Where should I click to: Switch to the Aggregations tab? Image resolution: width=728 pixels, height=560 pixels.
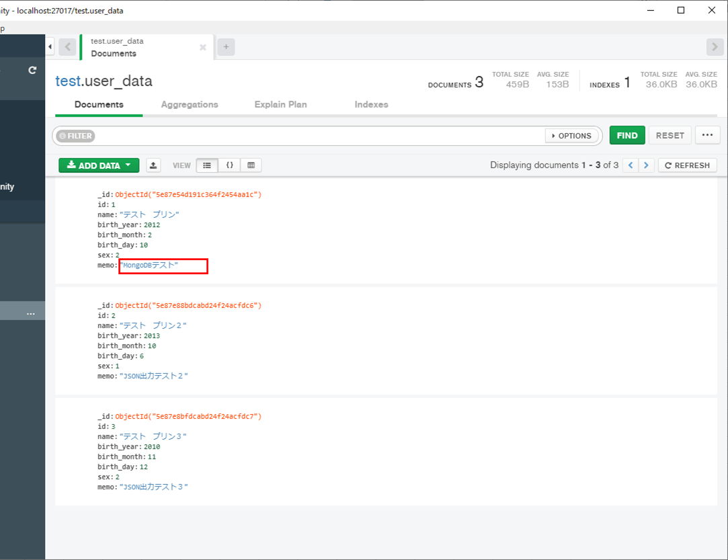tap(189, 104)
